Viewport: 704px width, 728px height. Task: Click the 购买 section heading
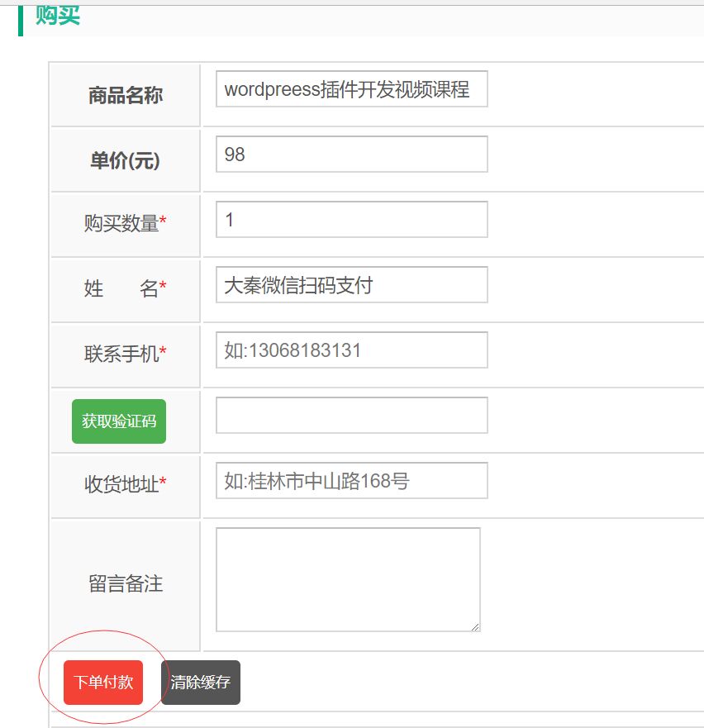tap(58, 16)
